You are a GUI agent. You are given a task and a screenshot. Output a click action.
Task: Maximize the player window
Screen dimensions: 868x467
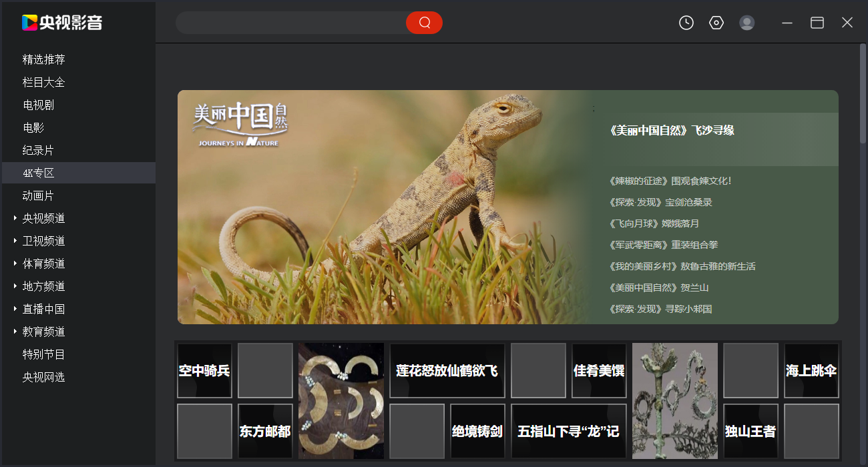(x=817, y=23)
